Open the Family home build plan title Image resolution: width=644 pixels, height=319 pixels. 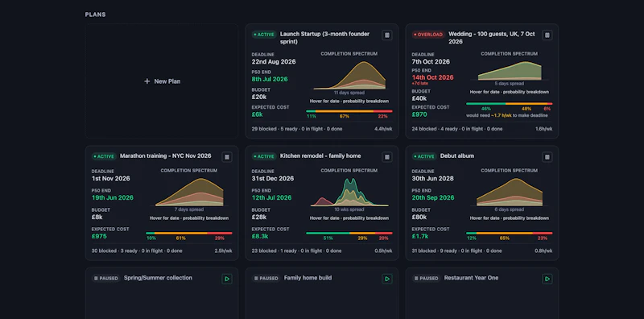tap(308, 278)
